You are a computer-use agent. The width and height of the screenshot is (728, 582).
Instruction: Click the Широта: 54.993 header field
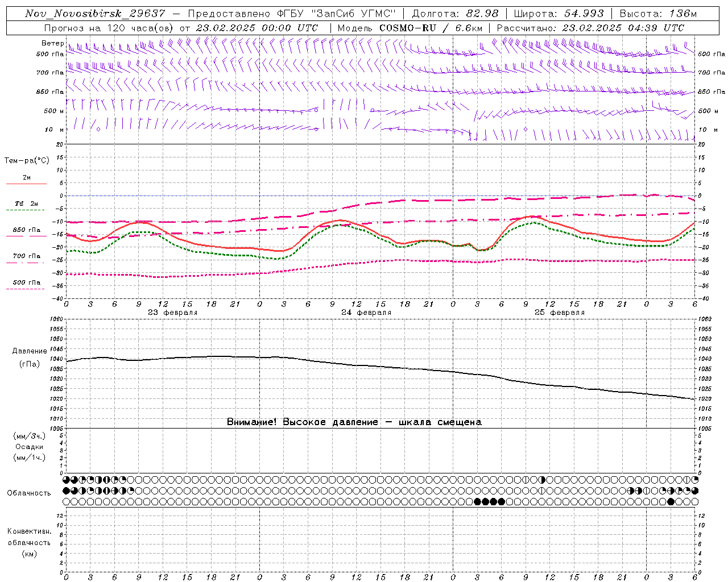(559, 14)
